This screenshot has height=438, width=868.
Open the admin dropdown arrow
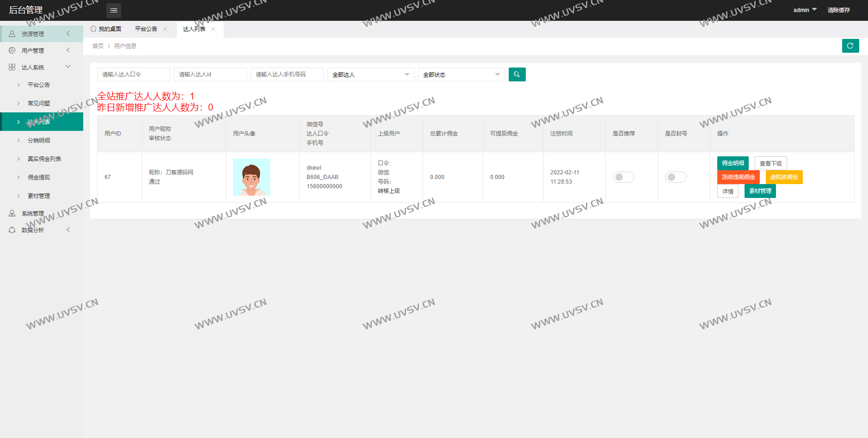coord(814,10)
